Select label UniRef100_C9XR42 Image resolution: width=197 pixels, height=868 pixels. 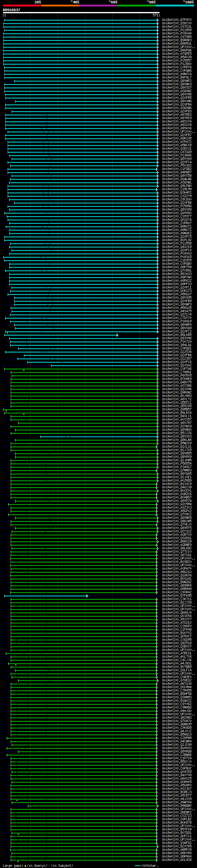point(176,592)
